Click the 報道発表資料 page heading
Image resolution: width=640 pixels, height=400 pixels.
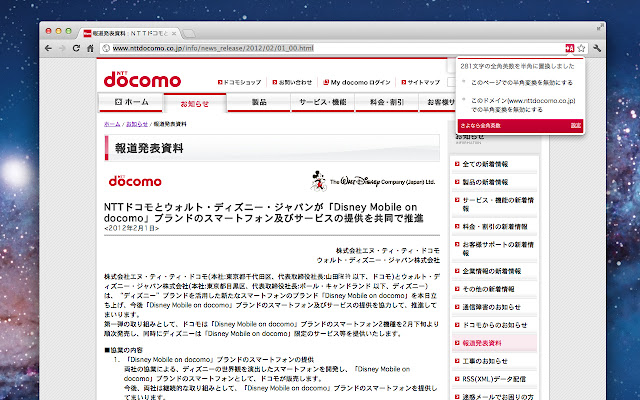click(x=149, y=148)
